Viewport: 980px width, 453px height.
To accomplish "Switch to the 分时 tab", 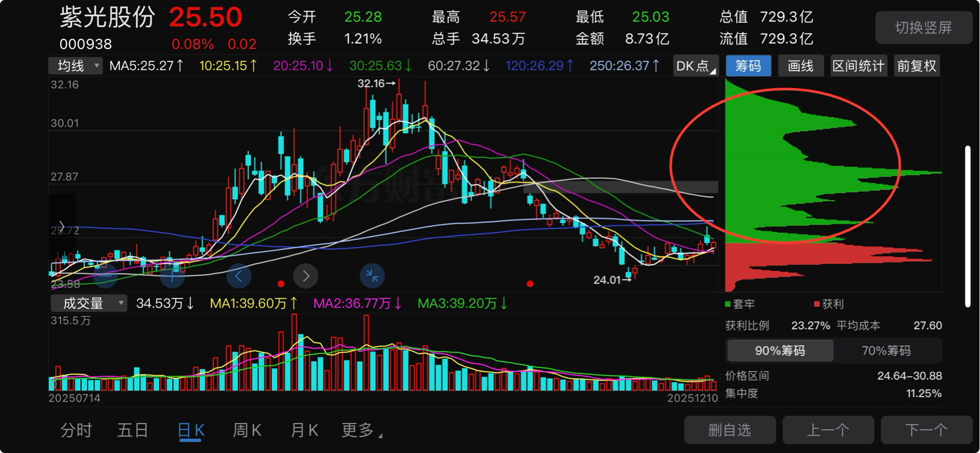I will [76, 430].
